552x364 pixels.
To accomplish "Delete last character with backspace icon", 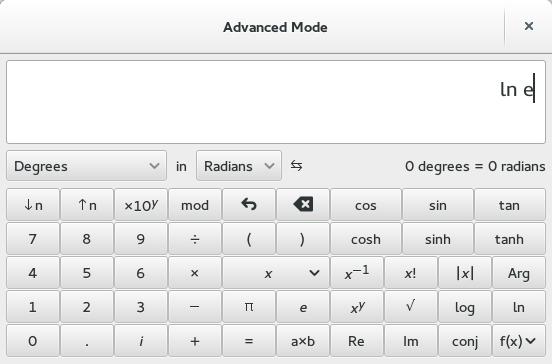I will tap(303, 205).
